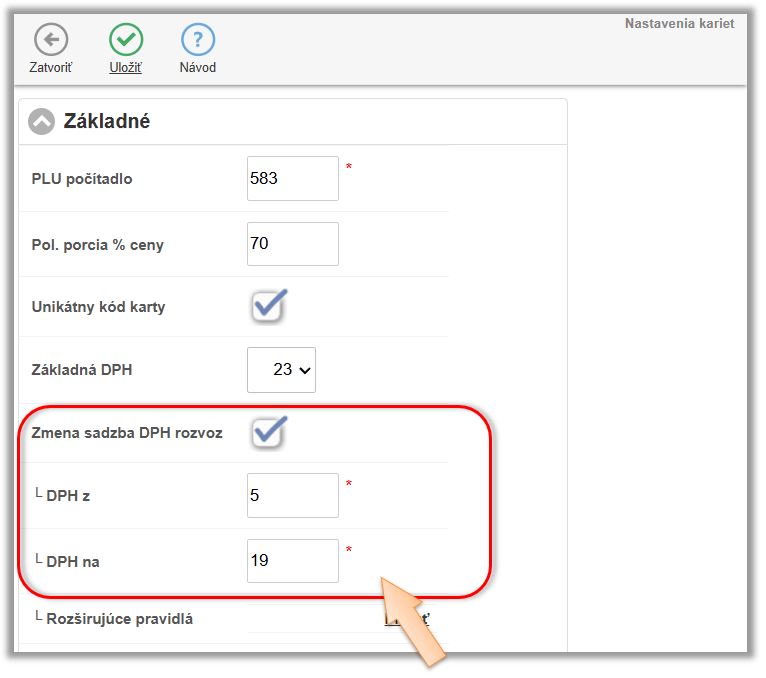Click the Zmena sadzba DPH rozvoz label

[127, 433]
